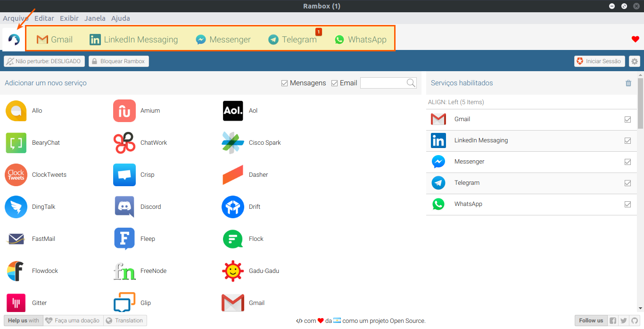Viewport: 644px width, 329px height.
Task: Switch to the Telegram tab
Action: 292,40
